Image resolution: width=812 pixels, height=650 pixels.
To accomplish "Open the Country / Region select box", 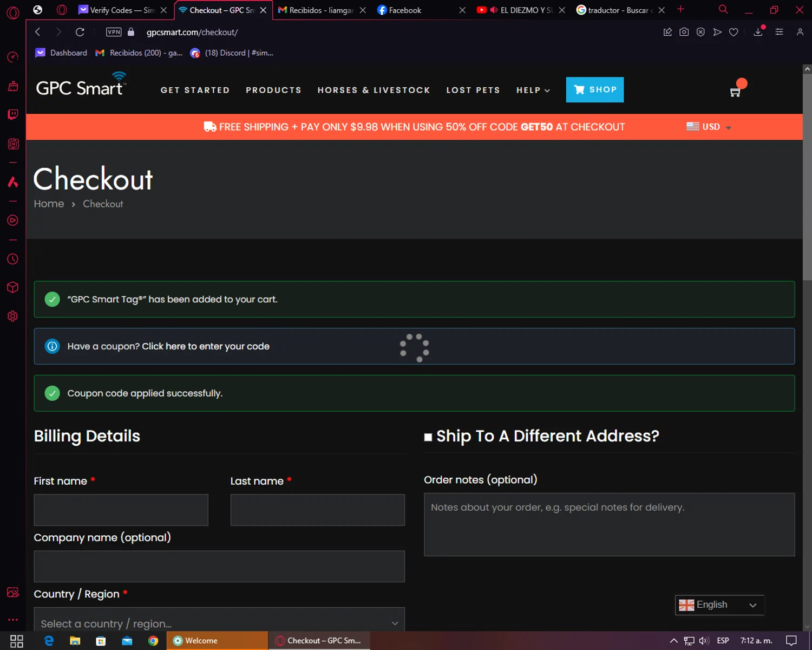I will (x=219, y=620).
